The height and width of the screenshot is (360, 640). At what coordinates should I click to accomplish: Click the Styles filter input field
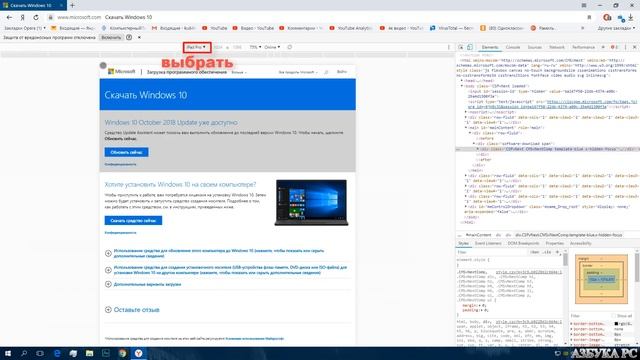pos(492,252)
